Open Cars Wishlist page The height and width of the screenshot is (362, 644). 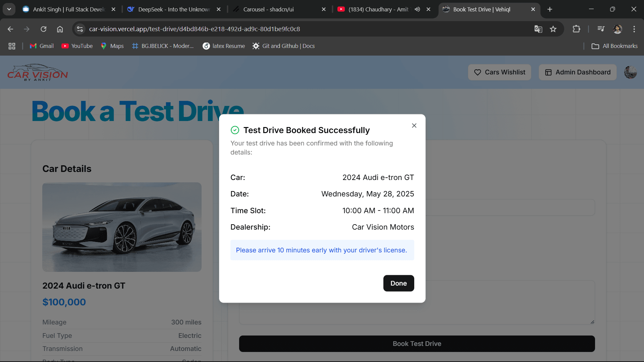click(x=499, y=72)
